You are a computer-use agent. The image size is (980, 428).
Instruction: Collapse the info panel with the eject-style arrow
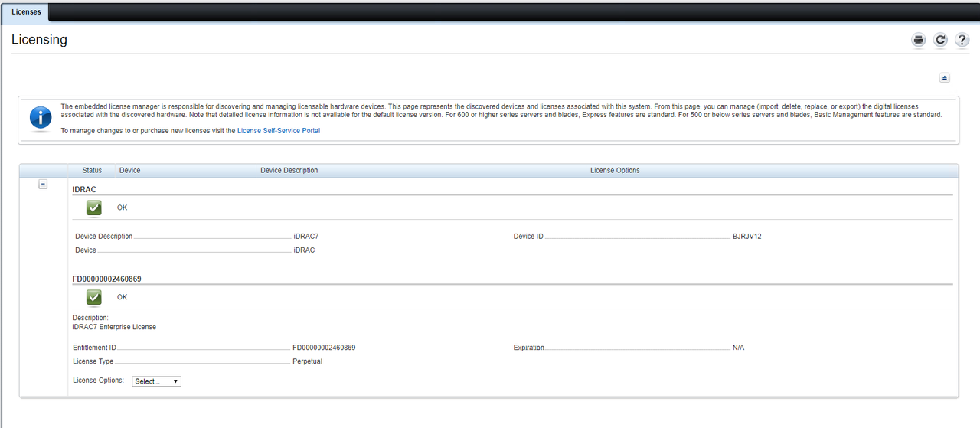pyautogui.click(x=945, y=78)
